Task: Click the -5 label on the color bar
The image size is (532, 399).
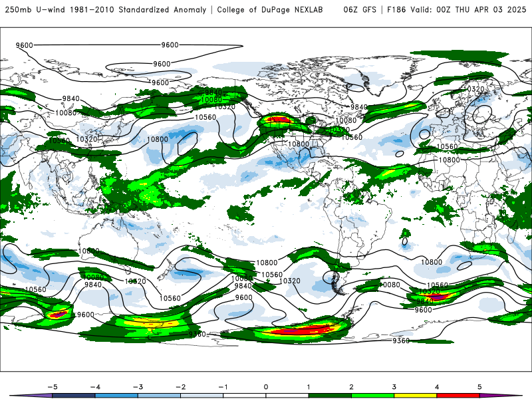Action: tap(52, 387)
